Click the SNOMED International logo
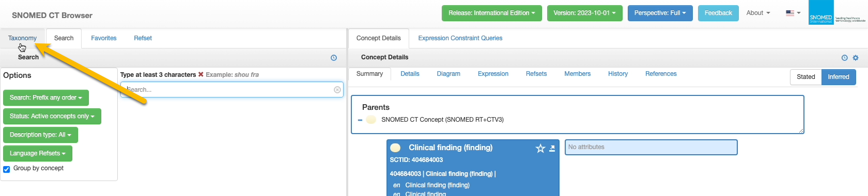The height and width of the screenshot is (196, 868). click(x=838, y=13)
